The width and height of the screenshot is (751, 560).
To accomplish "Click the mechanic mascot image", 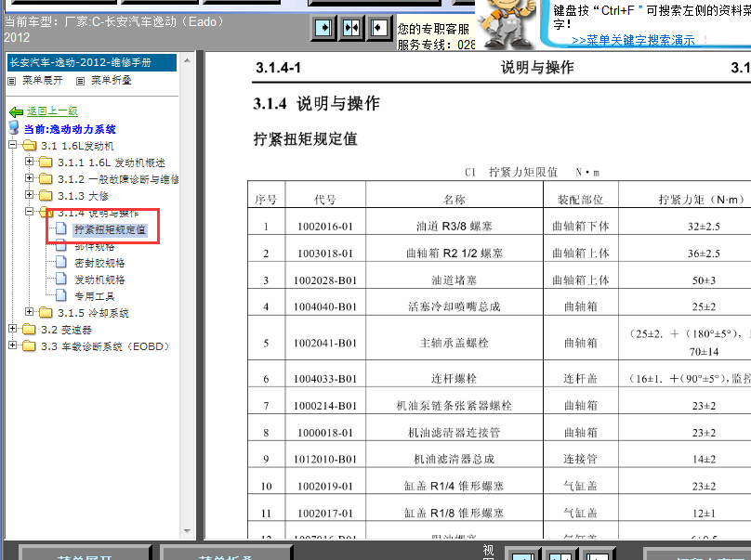I will [507, 24].
